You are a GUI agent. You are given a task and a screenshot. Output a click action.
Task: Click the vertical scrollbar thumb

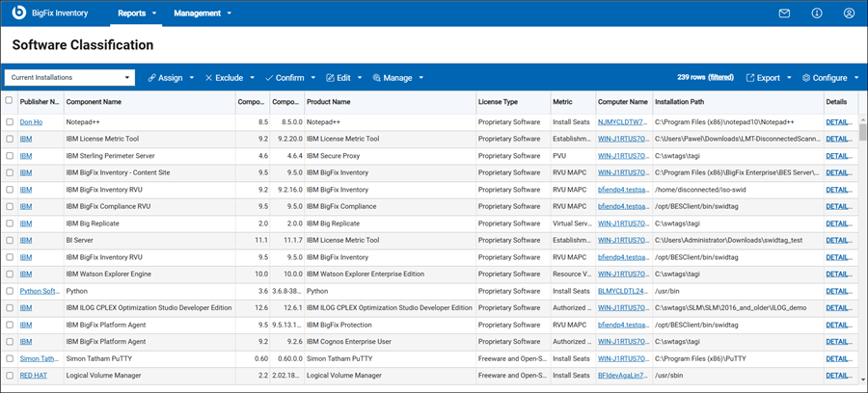[862, 133]
